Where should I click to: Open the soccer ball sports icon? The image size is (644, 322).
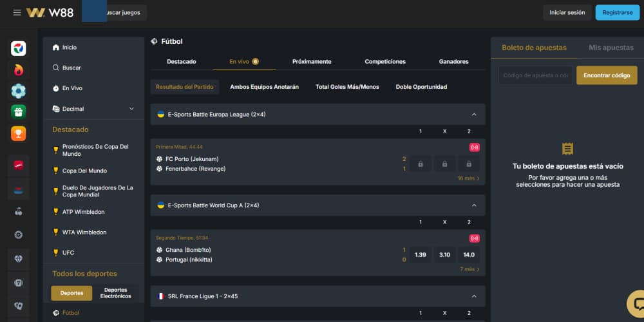19,91
